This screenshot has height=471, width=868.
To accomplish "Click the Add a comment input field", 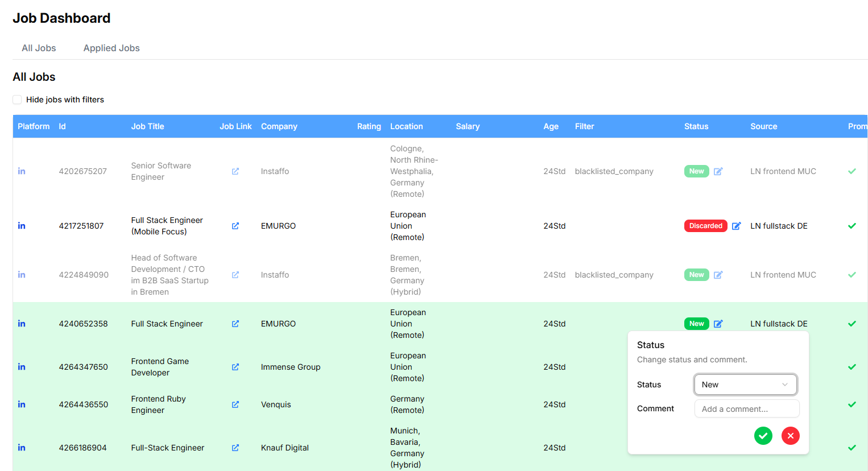I will click(746, 408).
